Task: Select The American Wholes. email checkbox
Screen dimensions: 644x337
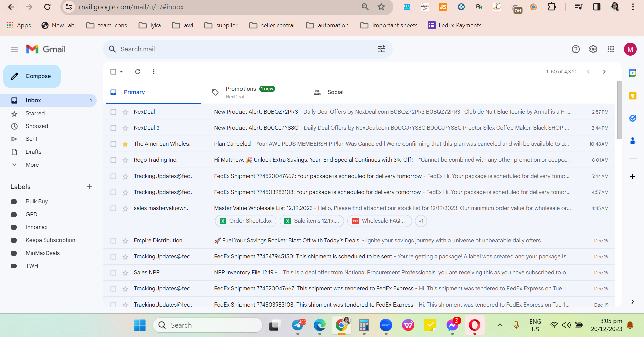Action: click(x=113, y=144)
